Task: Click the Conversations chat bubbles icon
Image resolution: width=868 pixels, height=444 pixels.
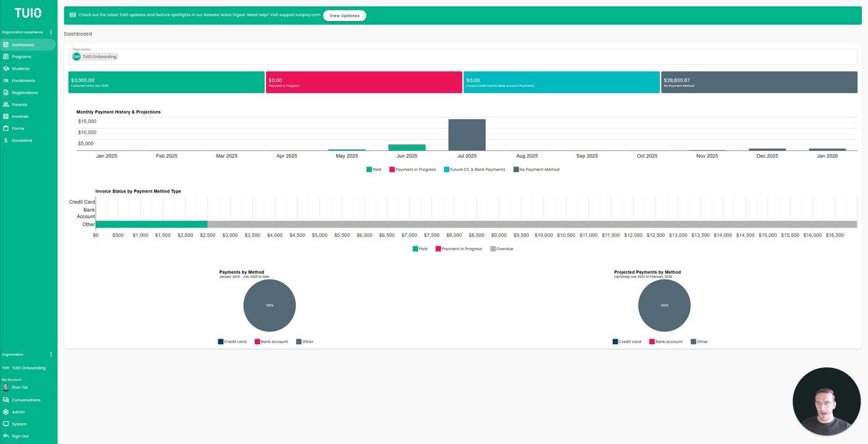Action: pos(6,400)
